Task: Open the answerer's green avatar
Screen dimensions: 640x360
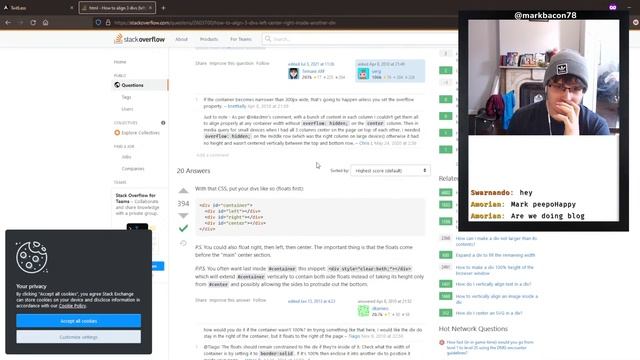Action: pyautogui.click(x=363, y=311)
